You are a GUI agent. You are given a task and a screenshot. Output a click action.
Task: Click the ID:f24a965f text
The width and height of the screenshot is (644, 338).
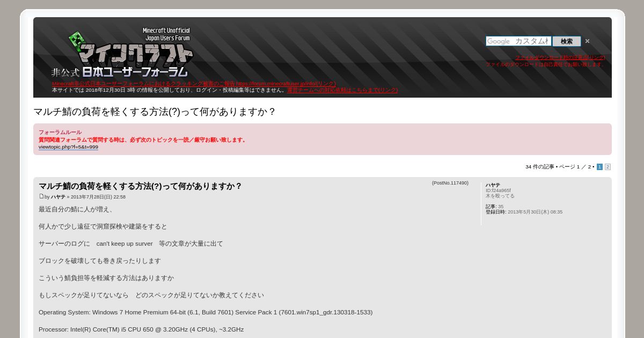click(498, 190)
